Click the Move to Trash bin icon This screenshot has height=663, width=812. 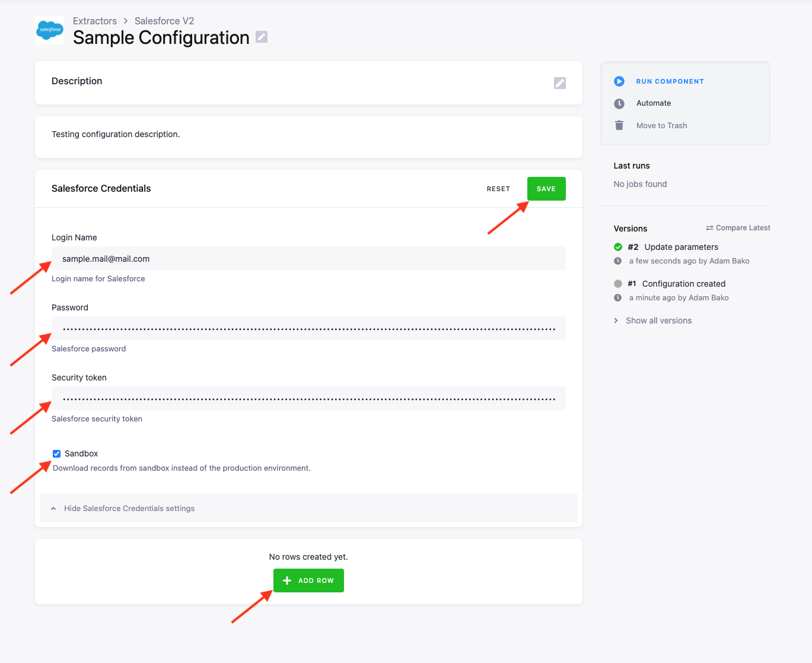619,125
